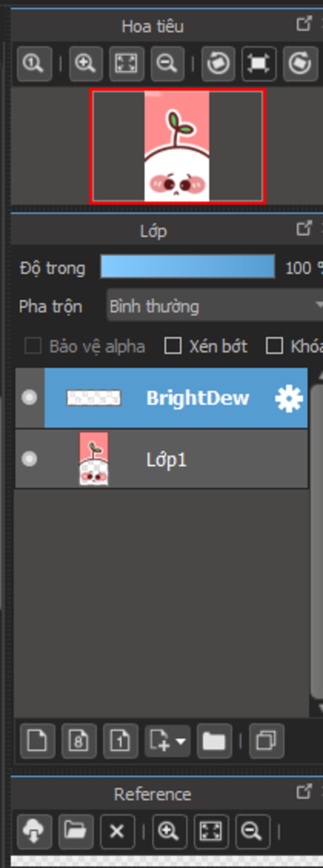This screenshot has width=323, height=868.
Task: Enable the Xén bớt clipping checkbox
Action: [173, 346]
